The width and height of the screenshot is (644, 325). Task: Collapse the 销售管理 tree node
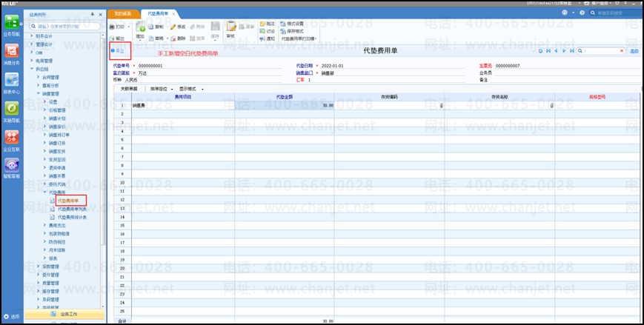tap(39, 93)
